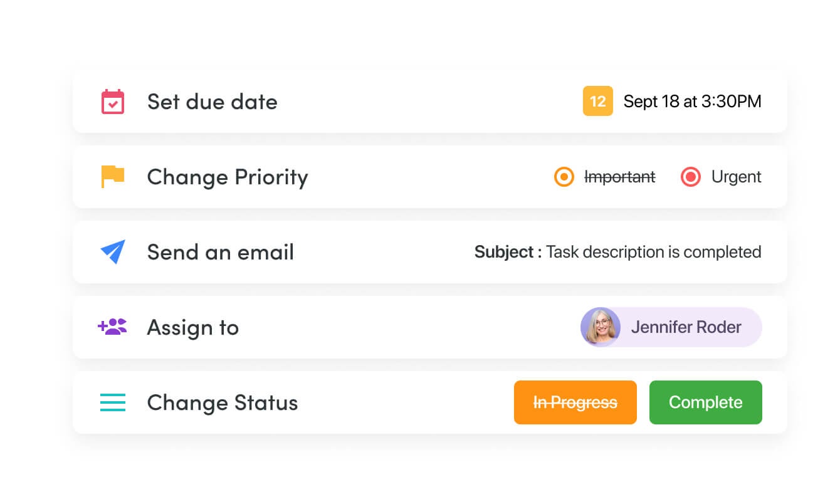This screenshot has width=840, height=504.
Task: Click the Urgent priority label
Action: [x=736, y=177]
